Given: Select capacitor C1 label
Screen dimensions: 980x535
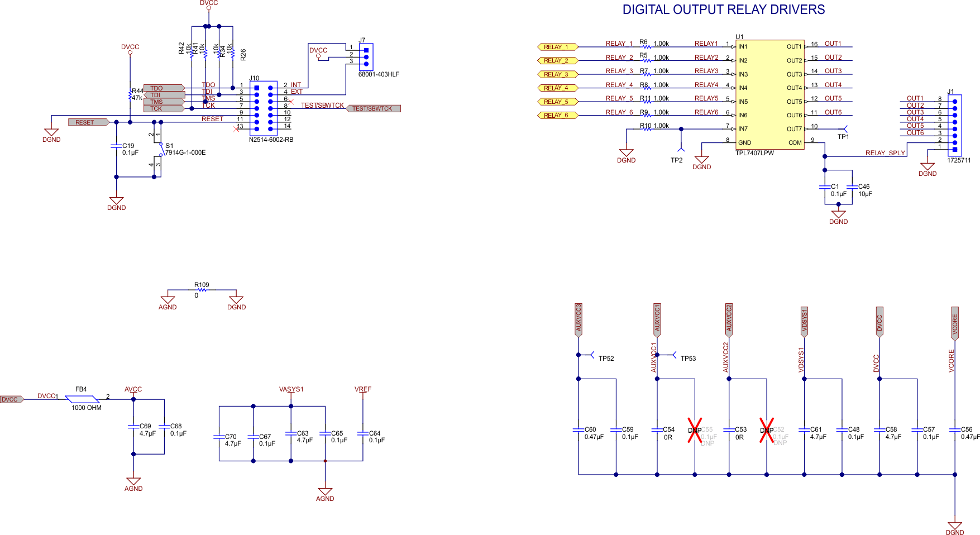Looking at the screenshot, I should click(x=835, y=187).
